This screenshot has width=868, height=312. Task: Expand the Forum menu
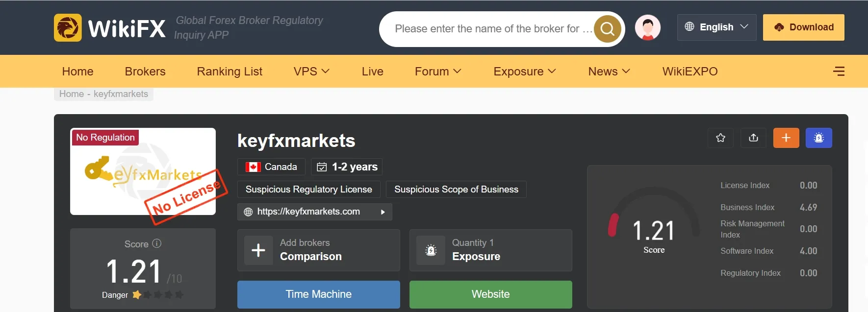(x=438, y=72)
